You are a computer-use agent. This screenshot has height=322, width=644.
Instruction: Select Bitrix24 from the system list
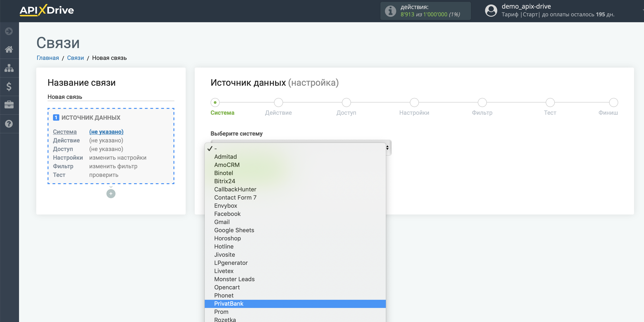point(295,181)
